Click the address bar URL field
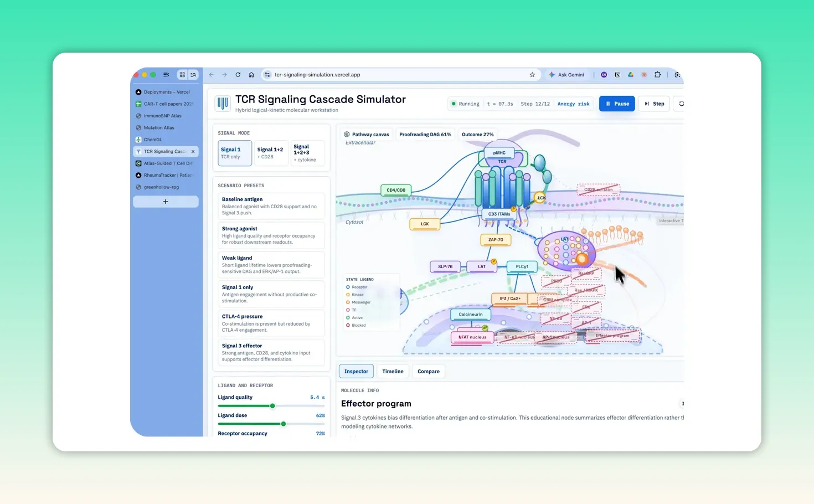The image size is (814, 504). 401,75
